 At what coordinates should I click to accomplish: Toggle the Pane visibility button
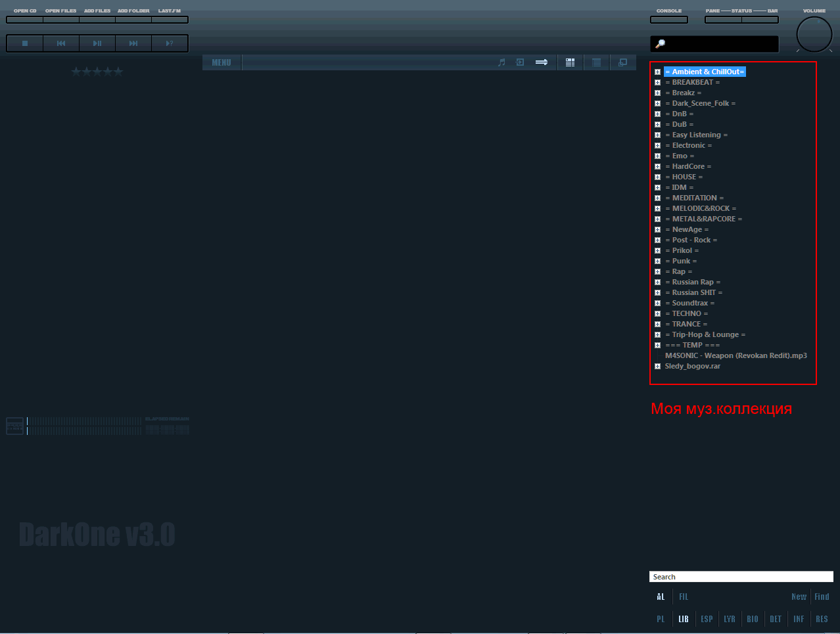(723, 20)
